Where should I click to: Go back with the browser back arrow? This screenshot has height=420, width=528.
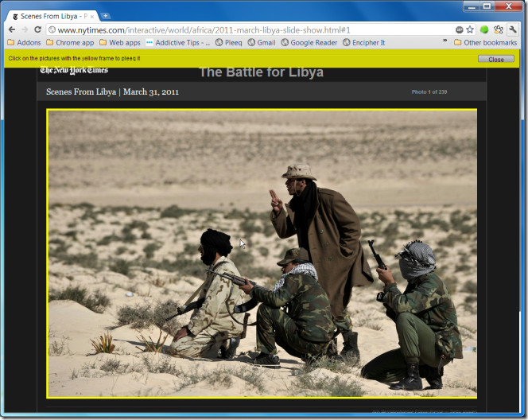tap(12, 29)
